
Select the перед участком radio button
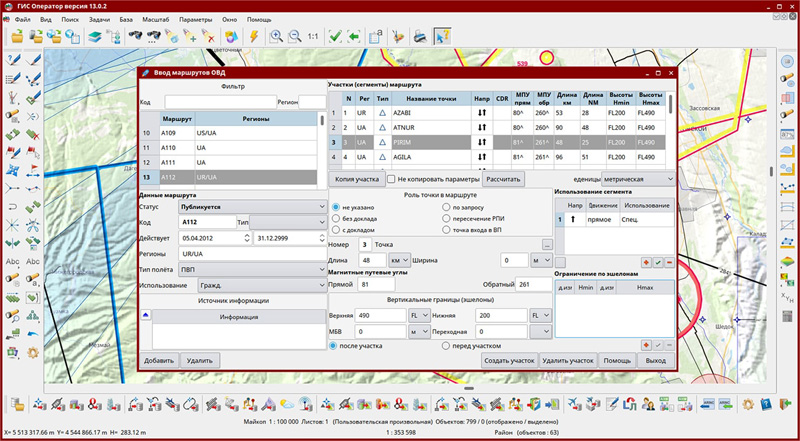[x=445, y=346]
